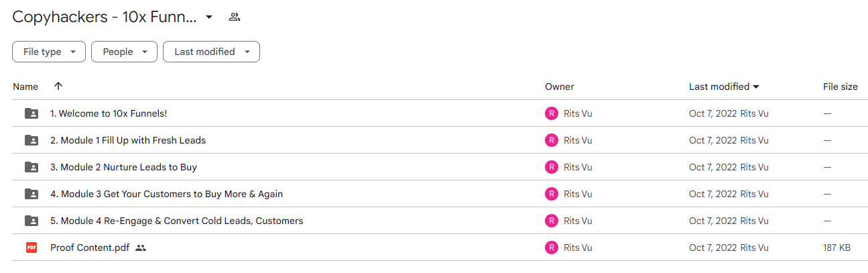This screenshot has width=868, height=273.
Task: Click Module 4 Re-Engage folder icon
Action: click(x=32, y=221)
